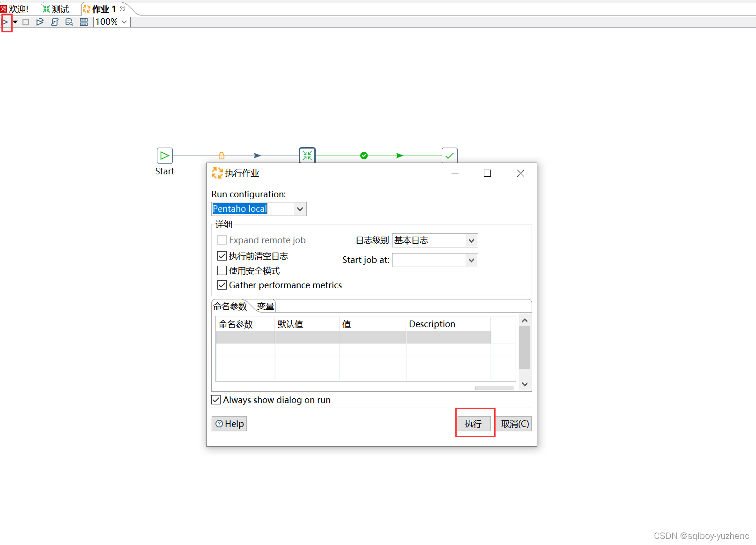Open the run options dropdown arrow
The height and width of the screenshot is (545, 756).
click(x=15, y=22)
